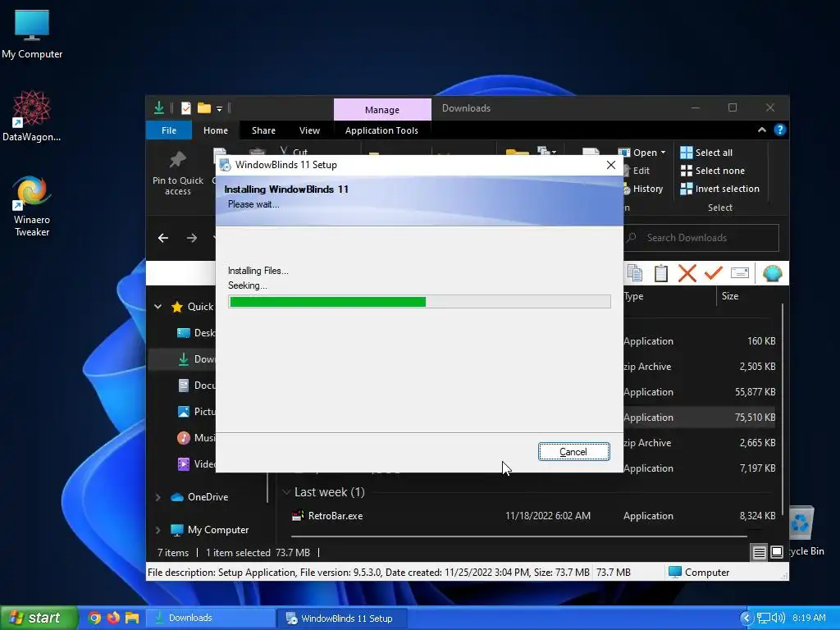Click the red X delete toolbar icon

(687, 273)
